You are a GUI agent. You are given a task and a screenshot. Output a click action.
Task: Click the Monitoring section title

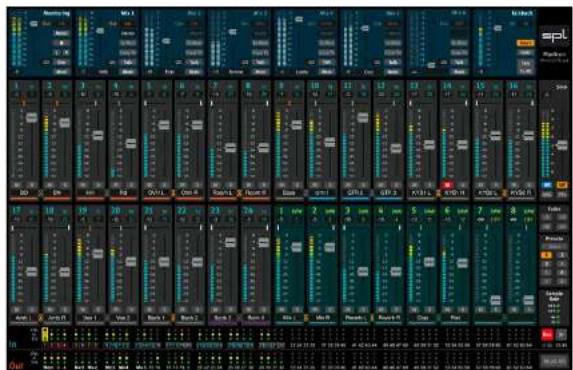pos(57,13)
